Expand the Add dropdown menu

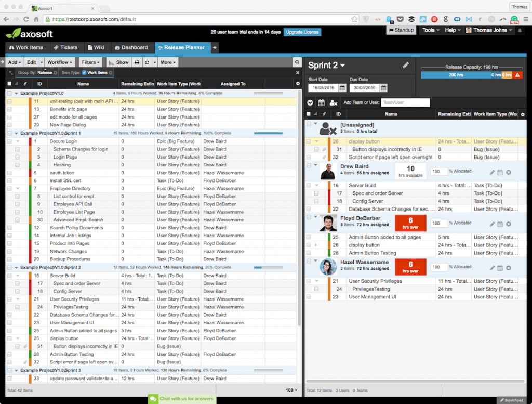pyautogui.click(x=14, y=62)
